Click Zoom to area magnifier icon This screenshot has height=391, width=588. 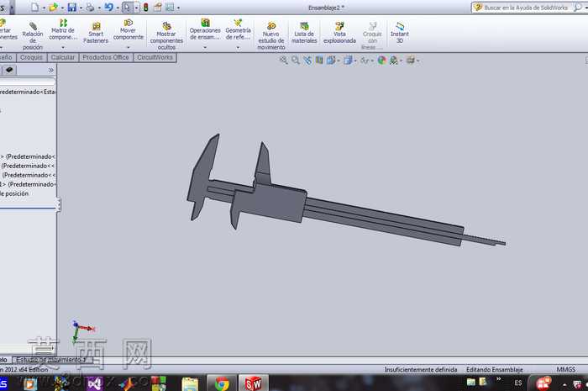[x=296, y=60]
